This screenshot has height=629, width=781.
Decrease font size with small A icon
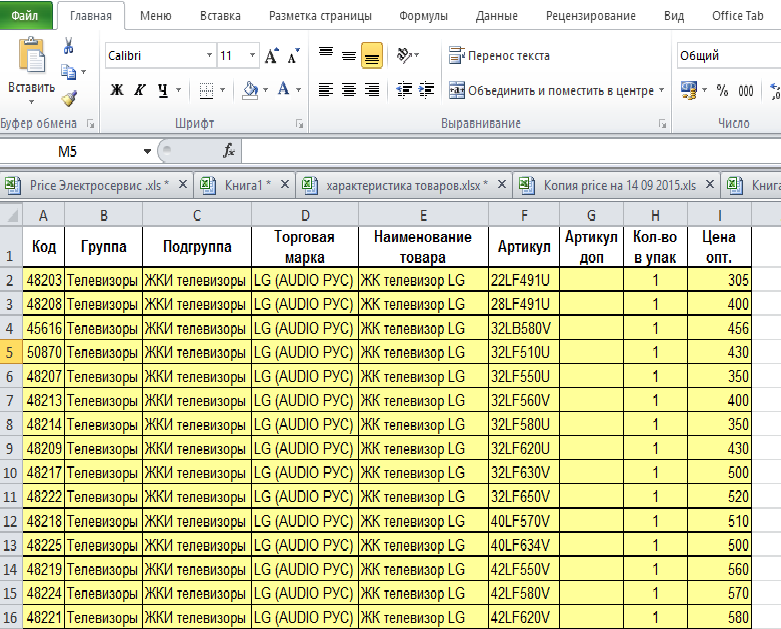294,56
